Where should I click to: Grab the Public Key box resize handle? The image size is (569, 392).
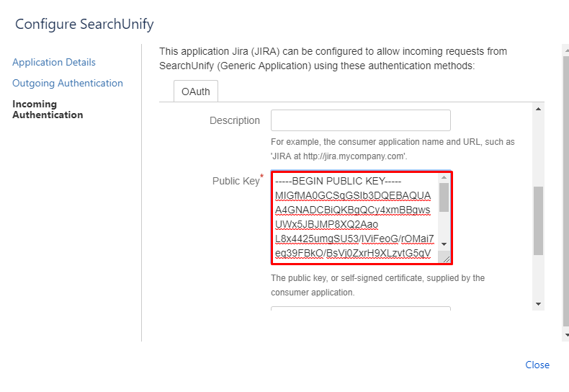pyautogui.click(x=447, y=259)
